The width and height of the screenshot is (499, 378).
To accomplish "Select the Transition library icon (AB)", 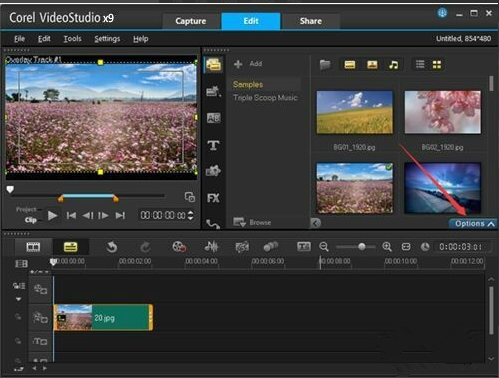I will click(x=213, y=118).
